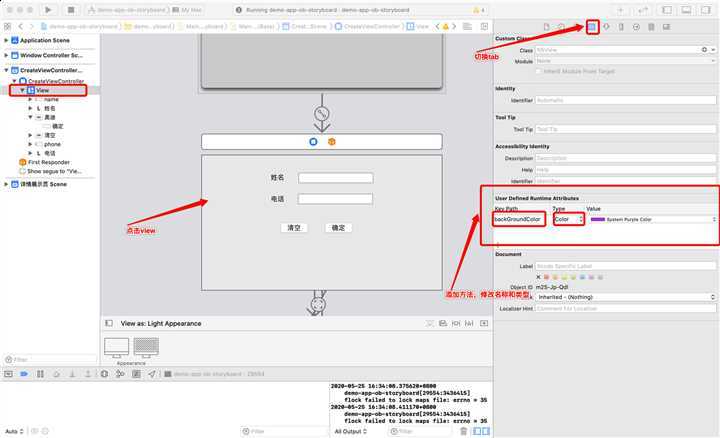
Task: Open the File inspector tab
Action: click(546, 27)
